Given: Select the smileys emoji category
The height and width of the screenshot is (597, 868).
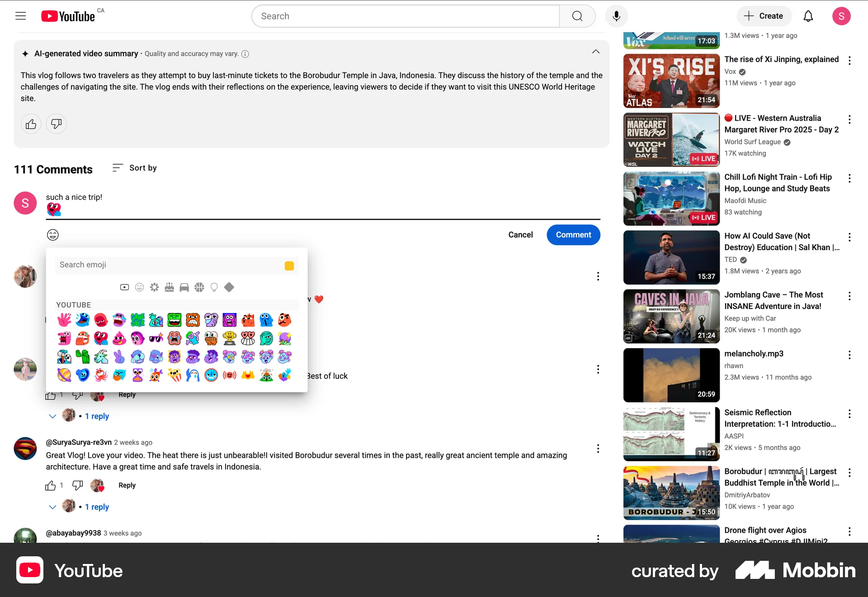Looking at the screenshot, I should click(x=139, y=287).
